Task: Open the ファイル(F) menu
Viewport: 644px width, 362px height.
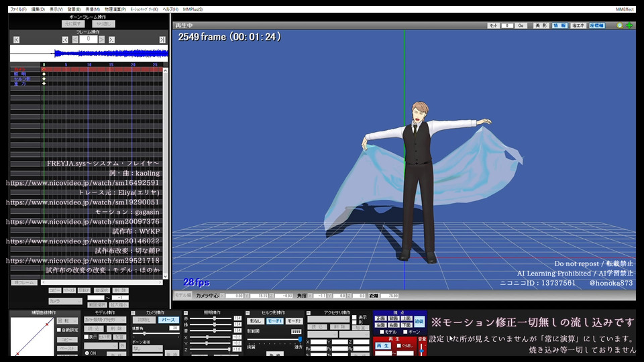Action: [19, 9]
